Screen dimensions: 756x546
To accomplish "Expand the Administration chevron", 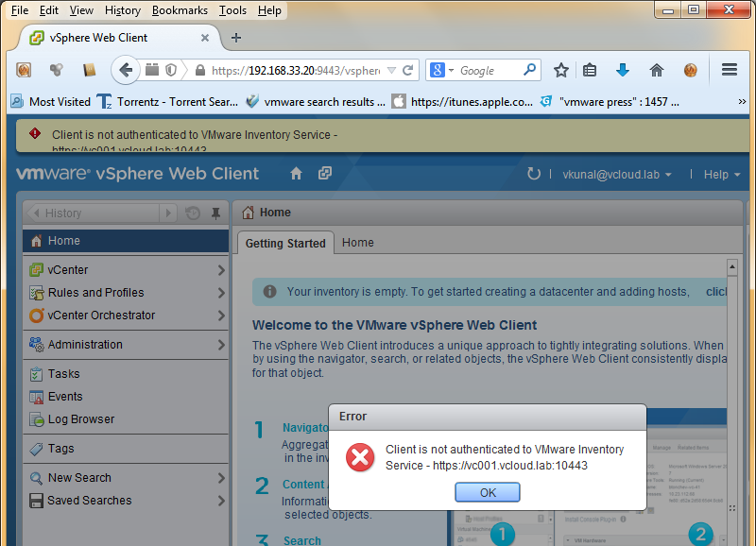I will point(221,345).
